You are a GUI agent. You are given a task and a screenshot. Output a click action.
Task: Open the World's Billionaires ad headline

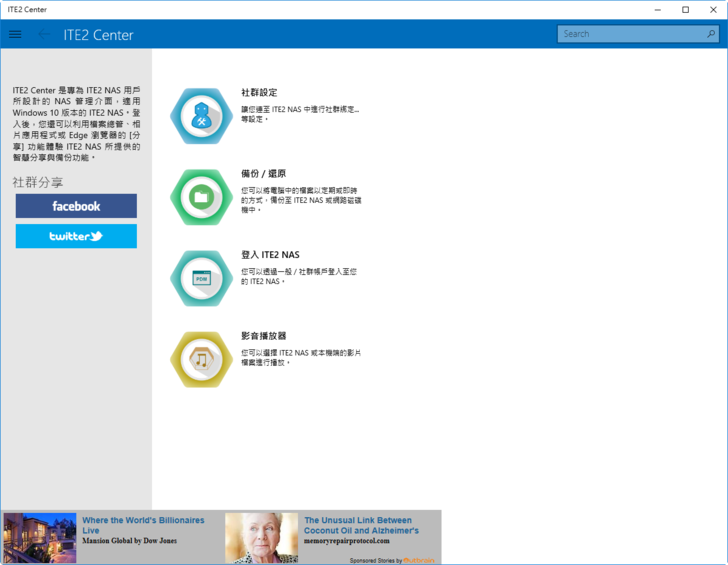point(143,525)
